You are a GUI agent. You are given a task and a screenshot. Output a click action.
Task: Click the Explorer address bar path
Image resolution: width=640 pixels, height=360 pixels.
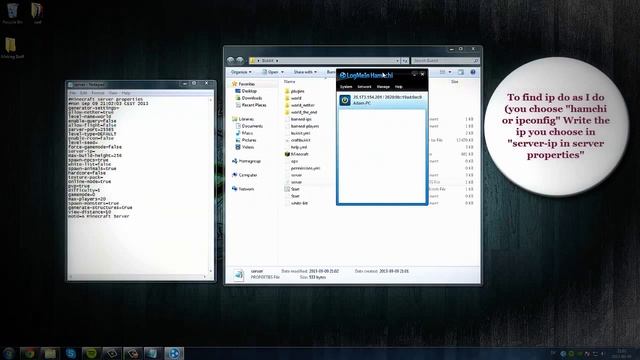(324, 60)
